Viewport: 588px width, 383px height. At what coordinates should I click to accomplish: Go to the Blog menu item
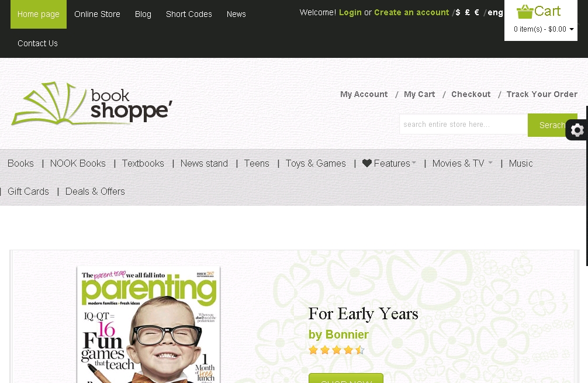click(143, 14)
